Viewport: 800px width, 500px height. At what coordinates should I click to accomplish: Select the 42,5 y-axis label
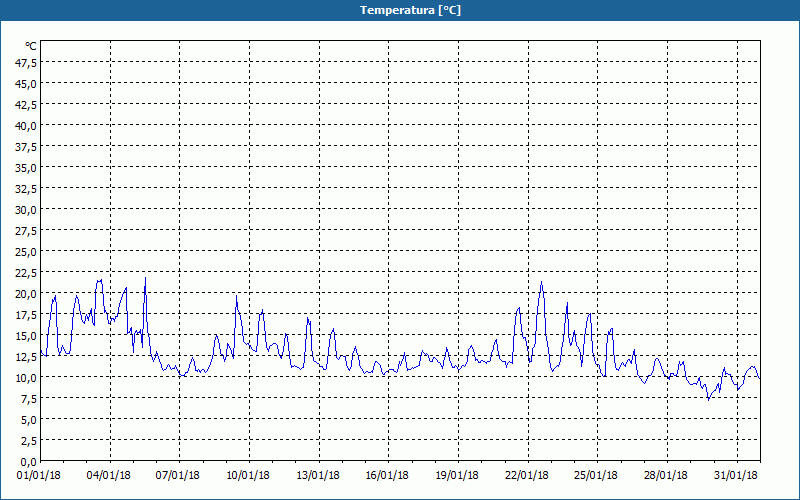pyautogui.click(x=26, y=105)
